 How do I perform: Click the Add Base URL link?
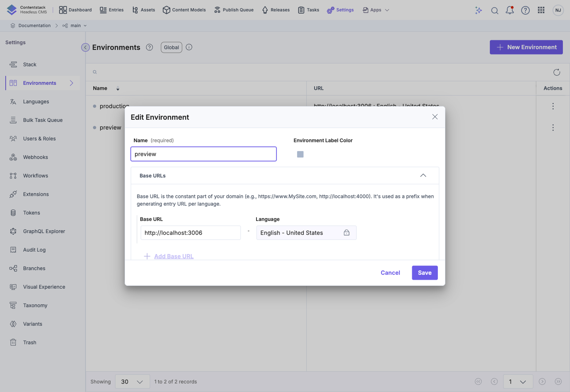click(x=174, y=256)
